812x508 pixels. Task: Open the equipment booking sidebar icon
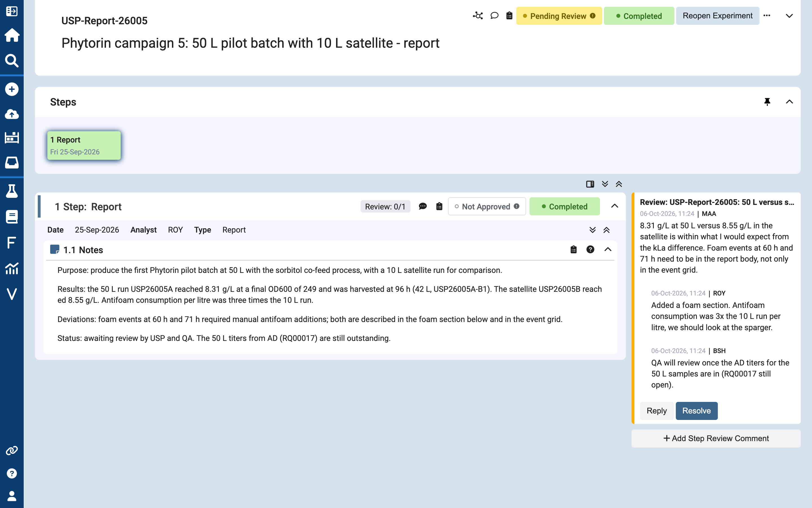[12, 137]
